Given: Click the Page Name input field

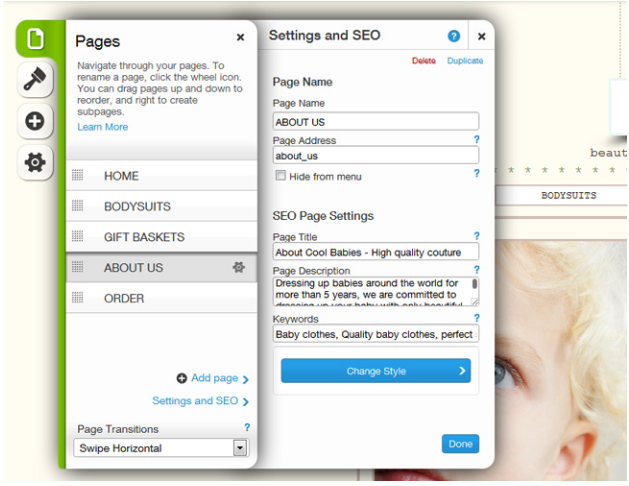Looking at the screenshot, I should coord(375,121).
